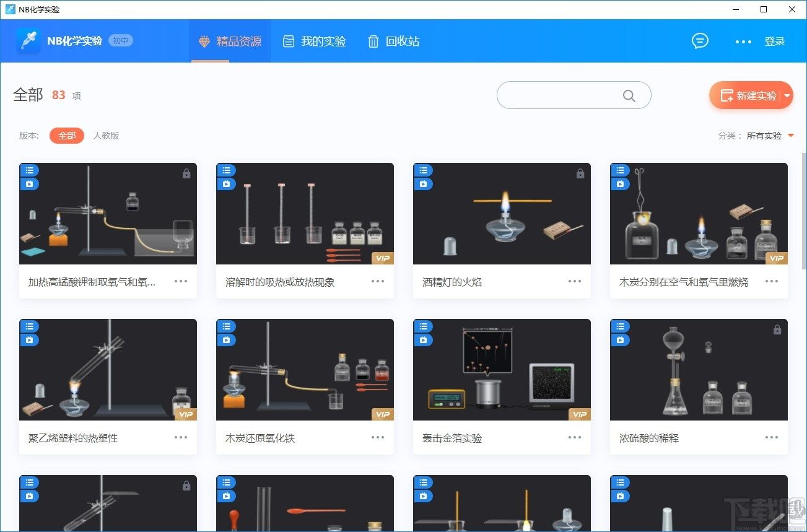Click the 登录 login link
Screen dimensions: 807x532
[774, 41]
